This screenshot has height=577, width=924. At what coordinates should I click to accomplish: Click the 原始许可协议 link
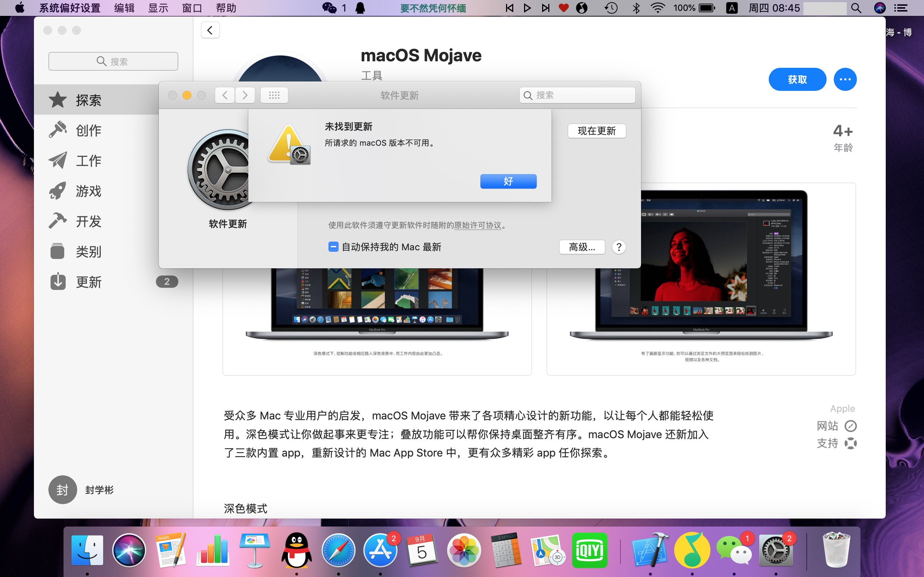pos(477,225)
